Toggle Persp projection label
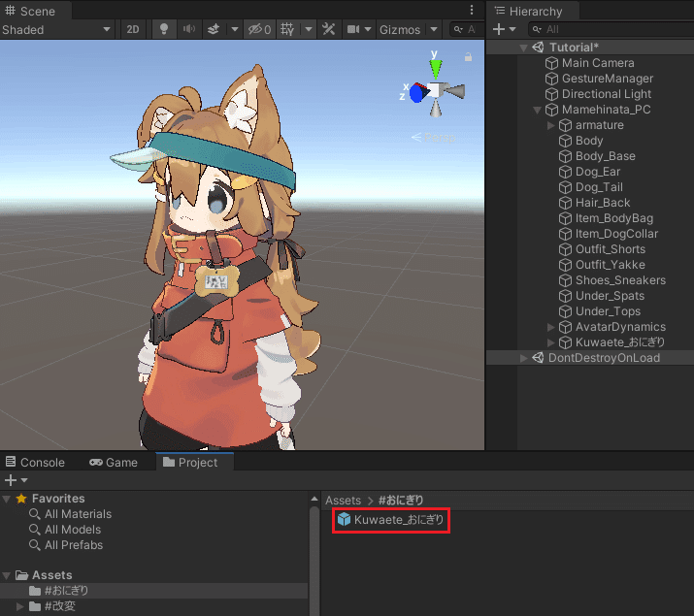This screenshot has width=694, height=616. coord(433,138)
